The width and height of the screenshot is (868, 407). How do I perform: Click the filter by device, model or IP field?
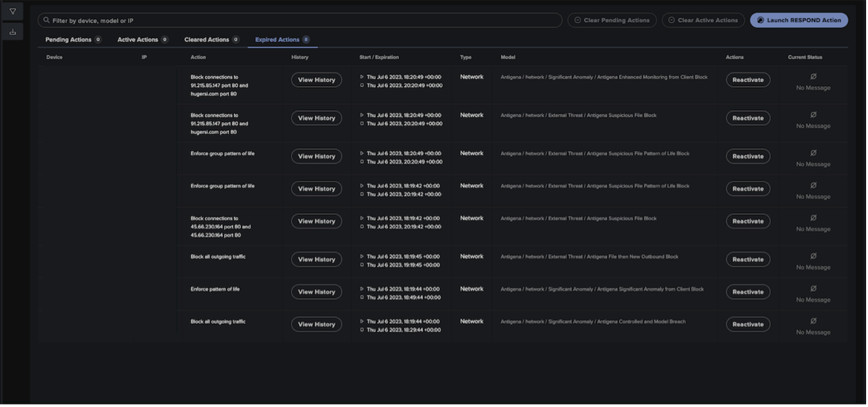[302, 20]
